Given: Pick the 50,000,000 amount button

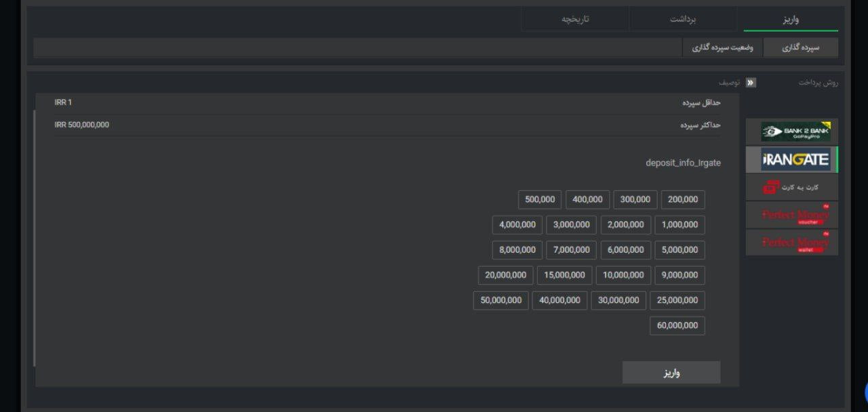Looking at the screenshot, I should (x=500, y=300).
